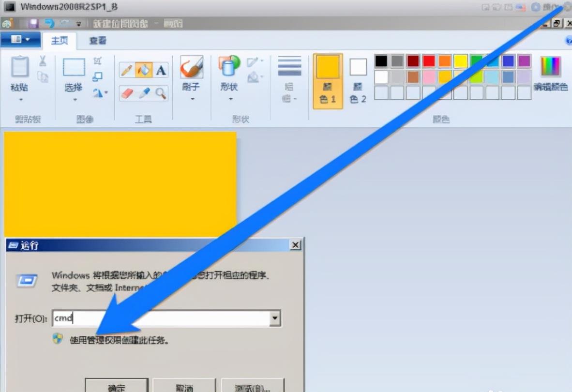Pick the pink color swatch
The image size is (572, 392).
coord(429,77)
